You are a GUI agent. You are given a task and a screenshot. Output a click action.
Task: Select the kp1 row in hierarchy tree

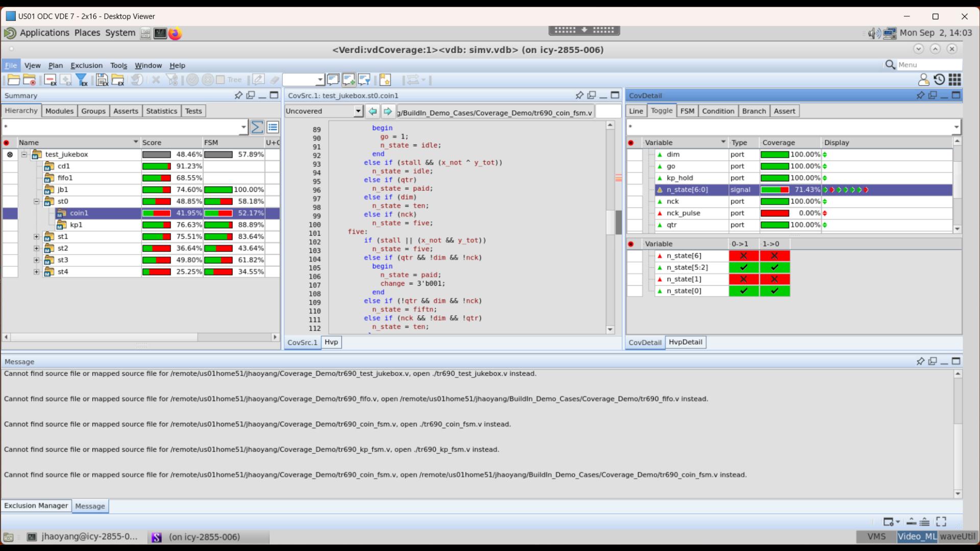[x=141, y=224]
